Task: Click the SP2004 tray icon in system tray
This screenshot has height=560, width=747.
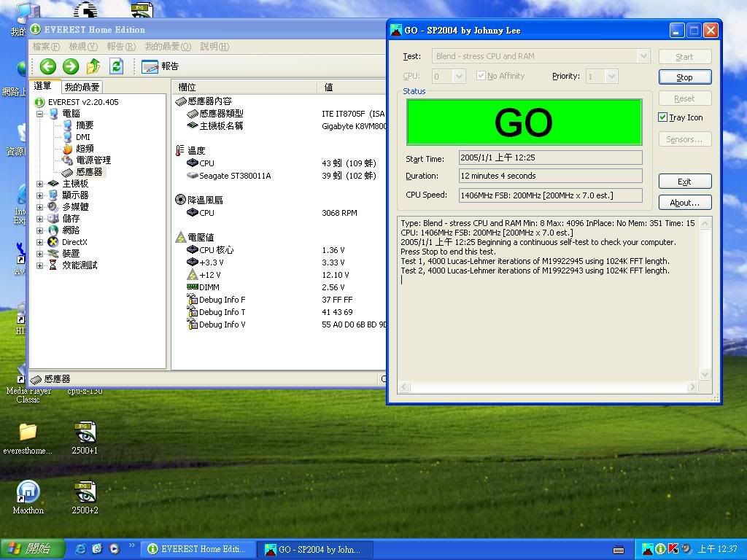Action: tap(648, 549)
